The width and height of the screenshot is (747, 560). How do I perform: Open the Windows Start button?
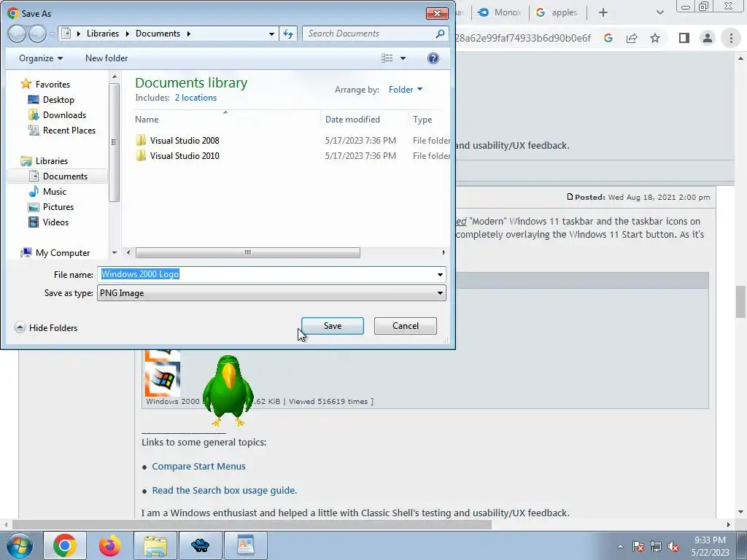[20, 545]
